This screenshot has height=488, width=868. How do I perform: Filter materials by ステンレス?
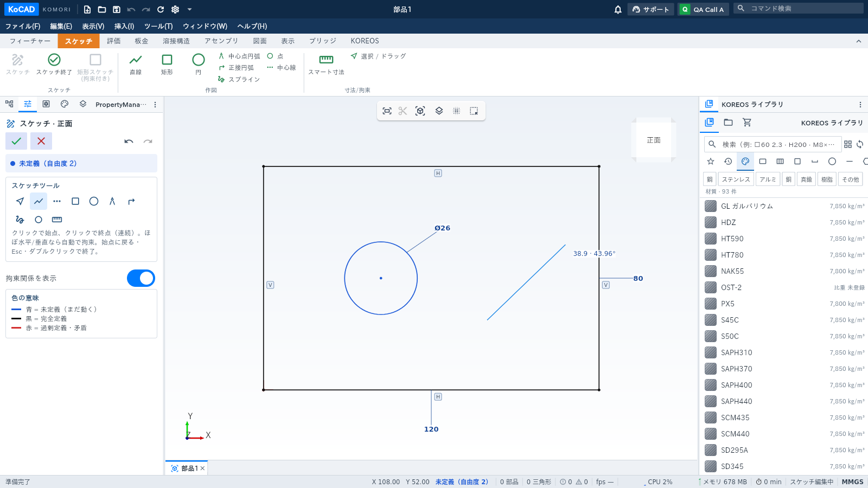736,179
